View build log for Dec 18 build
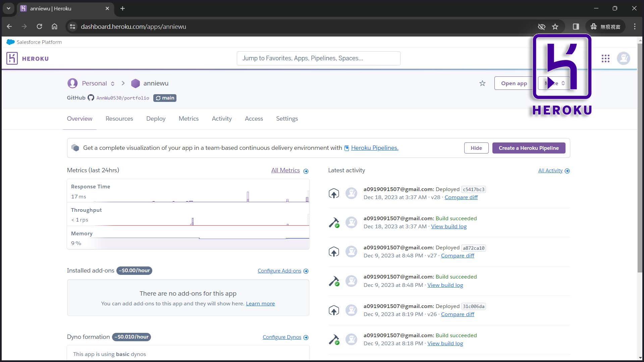Viewport: 644px width, 362px height. (448, 227)
